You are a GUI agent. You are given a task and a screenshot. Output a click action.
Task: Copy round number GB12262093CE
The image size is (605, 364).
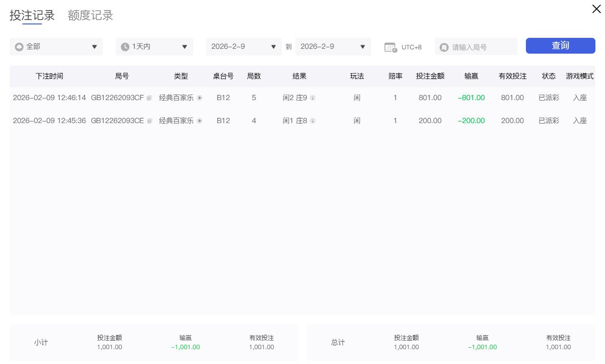click(149, 121)
